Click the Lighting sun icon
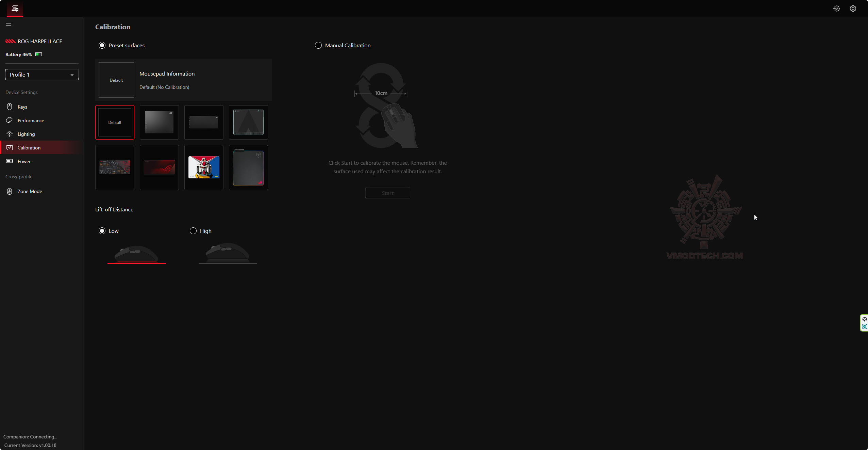 [10, 134]
